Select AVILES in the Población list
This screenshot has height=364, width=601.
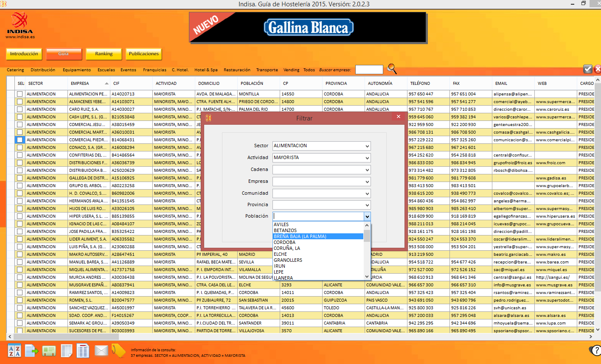[x=318, y=224]
